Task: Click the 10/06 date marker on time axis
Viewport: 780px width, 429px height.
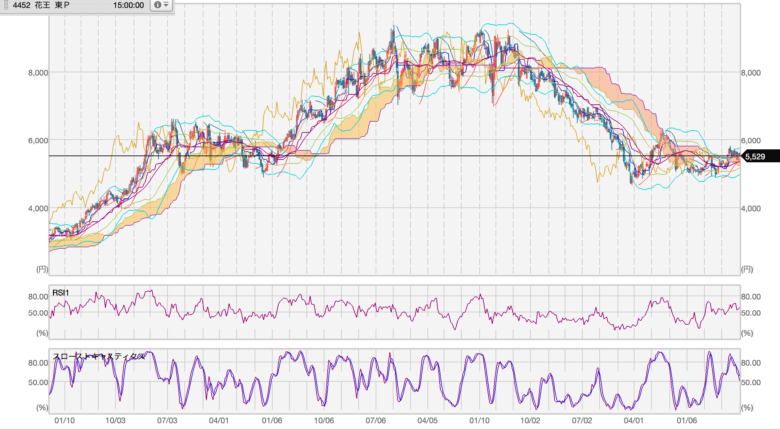Action: coord(324,422)
